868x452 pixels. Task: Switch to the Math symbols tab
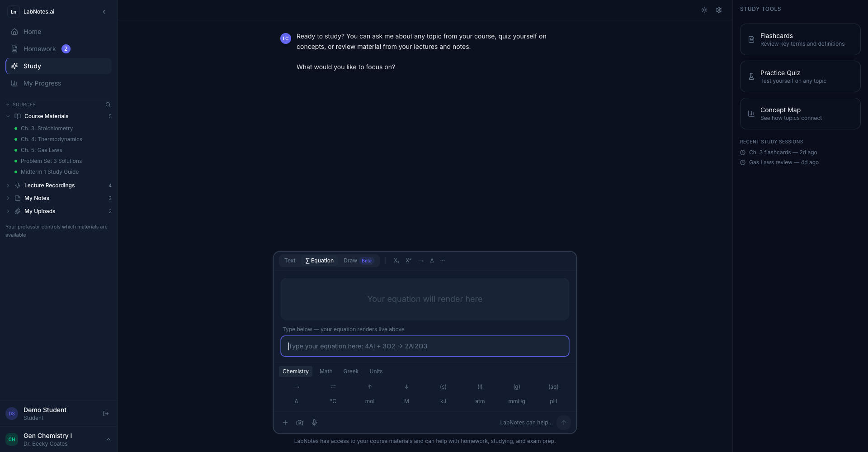pyautogui.click(x=326, y=371)
